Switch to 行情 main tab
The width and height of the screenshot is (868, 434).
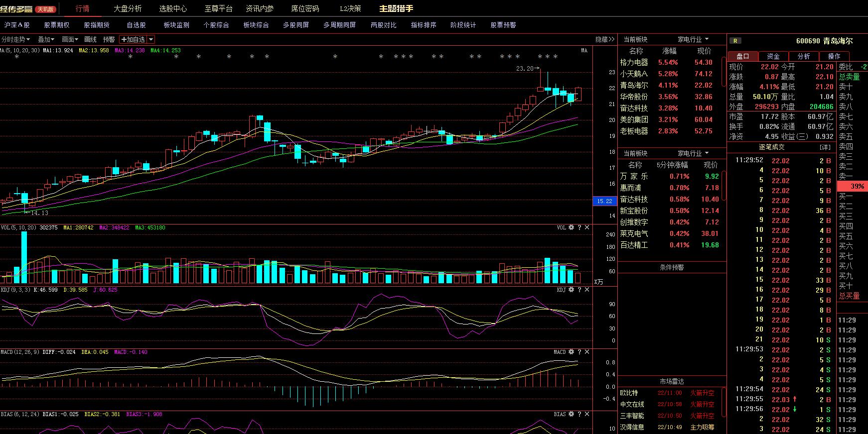[83, 8]
